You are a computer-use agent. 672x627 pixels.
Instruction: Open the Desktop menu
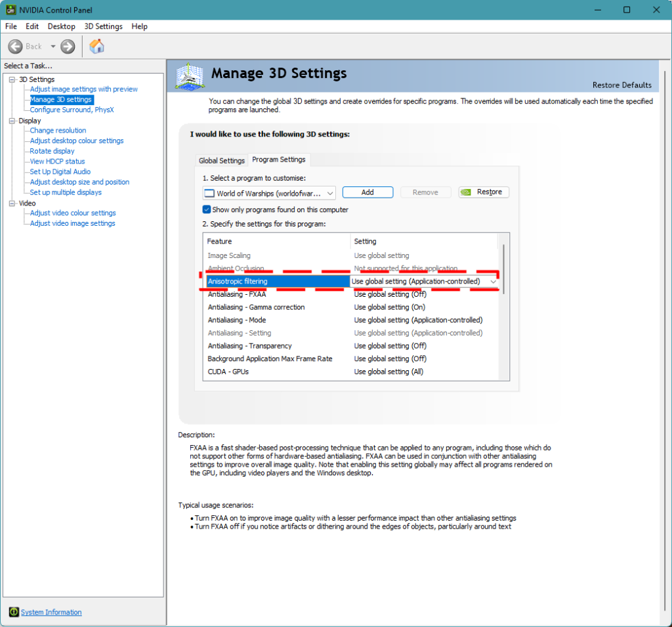pyautogui.click(x=61, y=26)
